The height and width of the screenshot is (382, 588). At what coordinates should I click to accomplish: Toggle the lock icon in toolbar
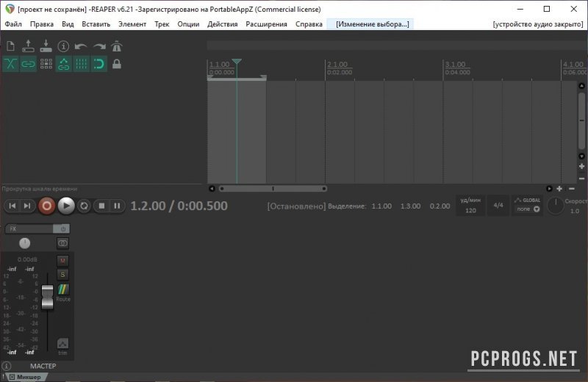pyautogui.click(x=116, y=64)
